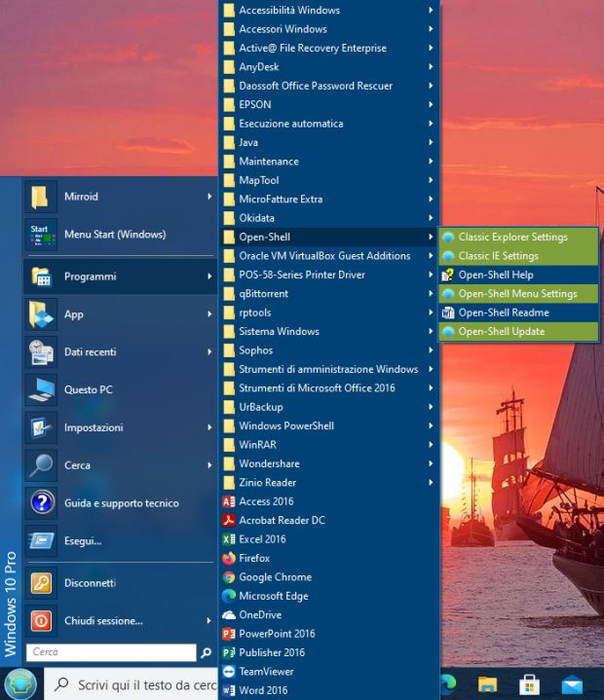Launch Acrobat Reader DC
The width and height of the screenshot is (604, 700).
click(329, 520)
